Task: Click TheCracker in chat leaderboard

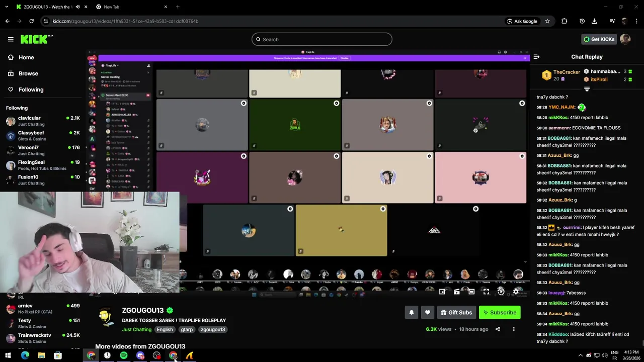Action: [x=567, y=72]
